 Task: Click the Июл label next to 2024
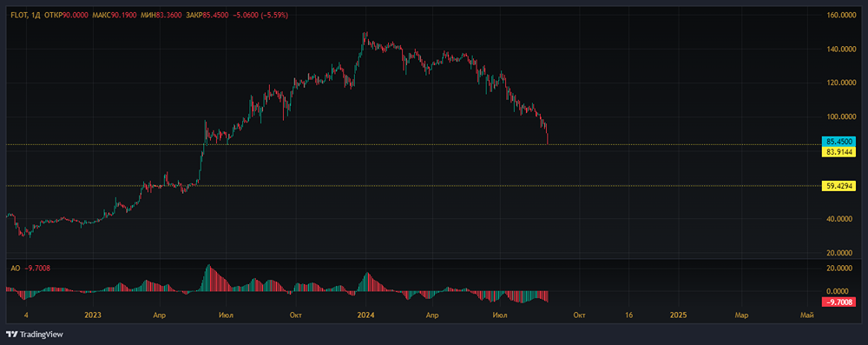pos(500,315)
